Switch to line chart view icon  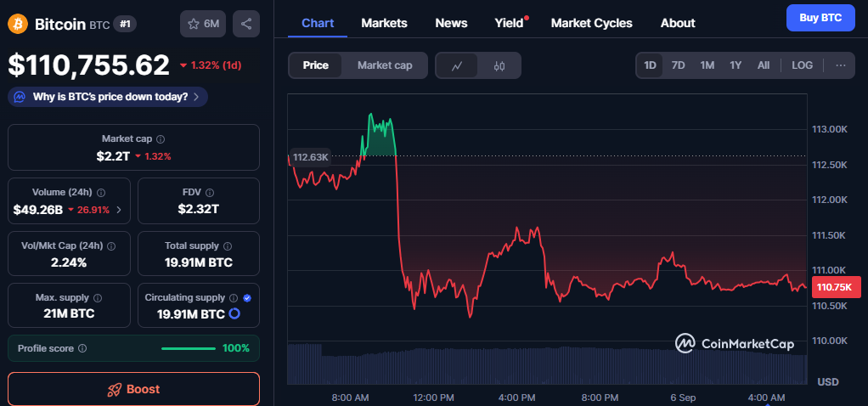pos(457,66)
